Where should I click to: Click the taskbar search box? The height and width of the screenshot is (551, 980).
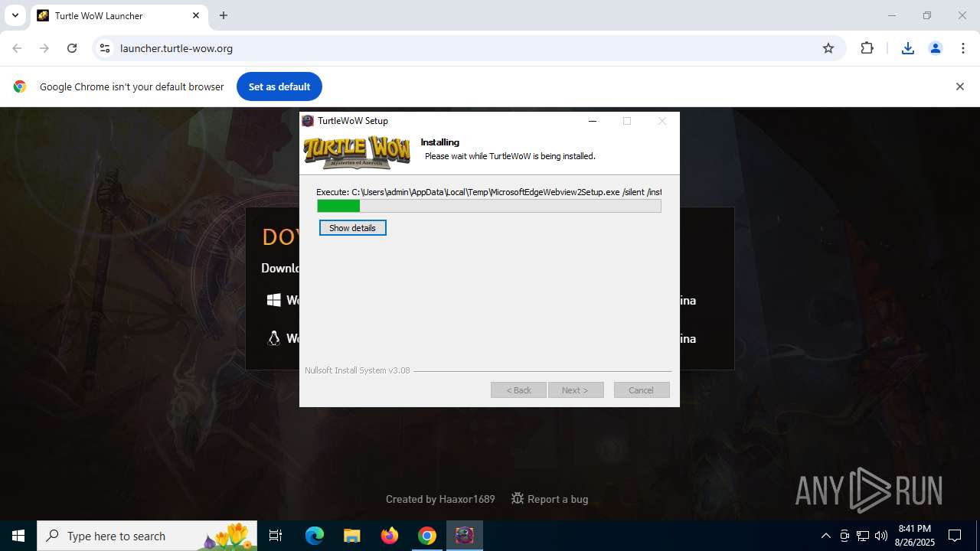(147, 536)
